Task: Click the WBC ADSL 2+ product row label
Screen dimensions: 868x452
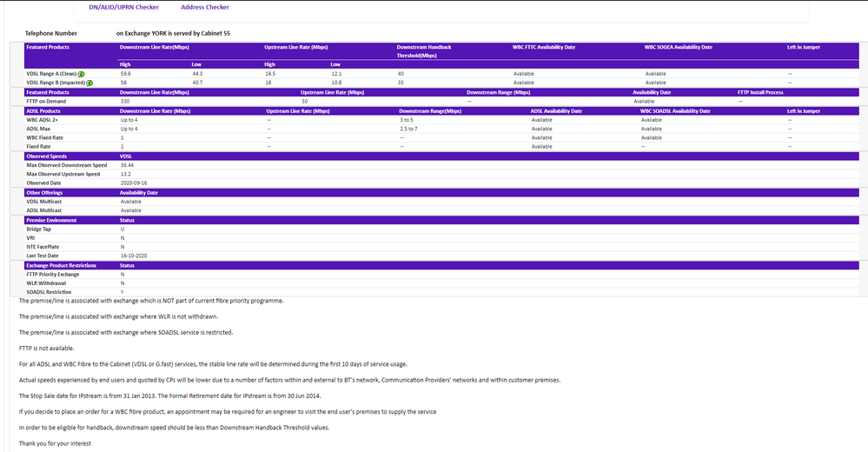Action: (44, 119)
